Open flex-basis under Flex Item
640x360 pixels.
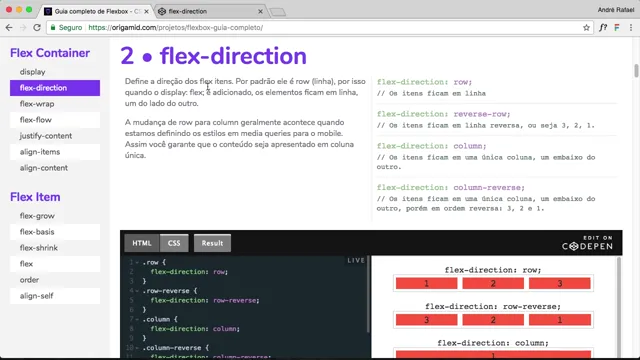coord(55,232)
